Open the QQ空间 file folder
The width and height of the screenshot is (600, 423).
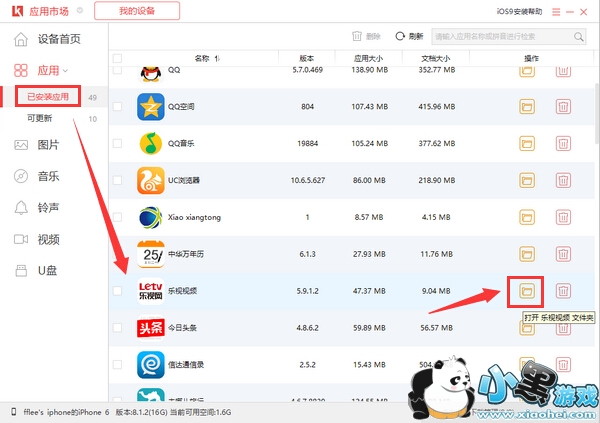click(x=527, y=106)
